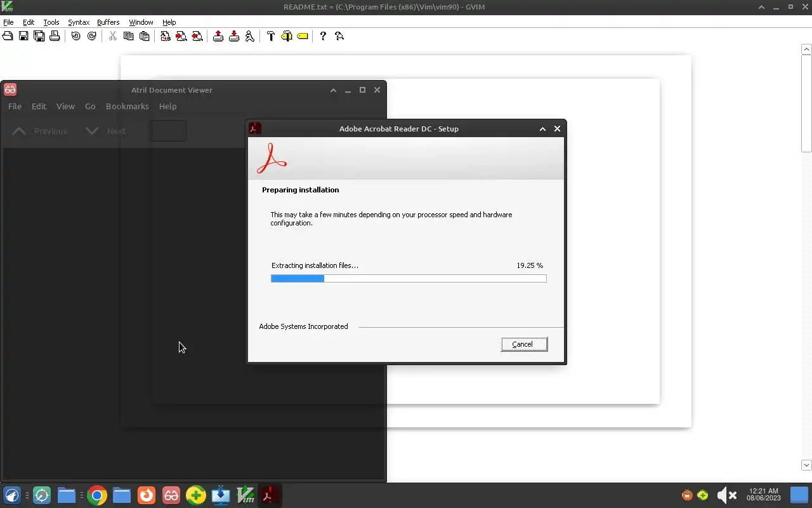This screenshot has height=508, width=812.
Task: Open Find and Replace in GVIM toolbar
Action: tap(166, 36)
